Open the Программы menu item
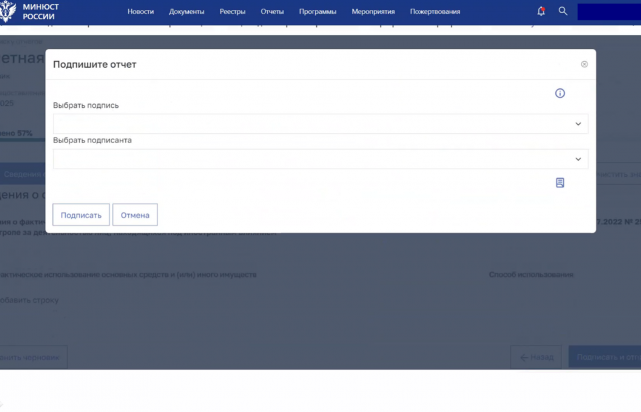This screenshot has width=641, height=412. 318,11
